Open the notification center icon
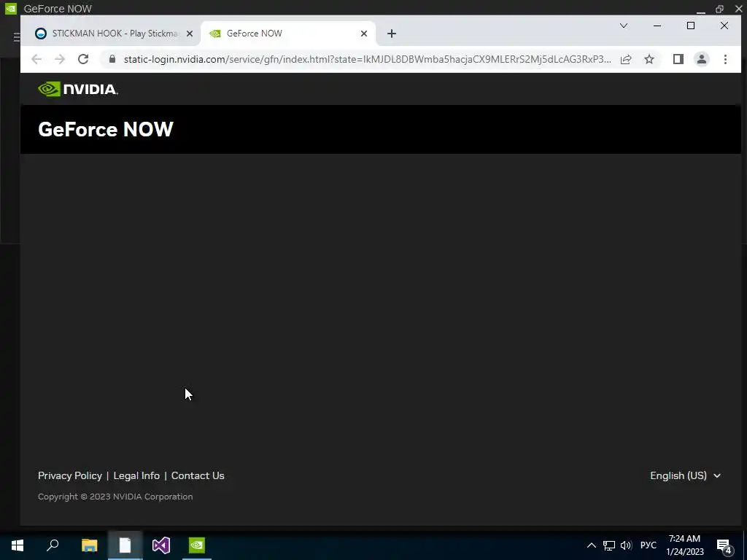747x560 pixels. 724,546
